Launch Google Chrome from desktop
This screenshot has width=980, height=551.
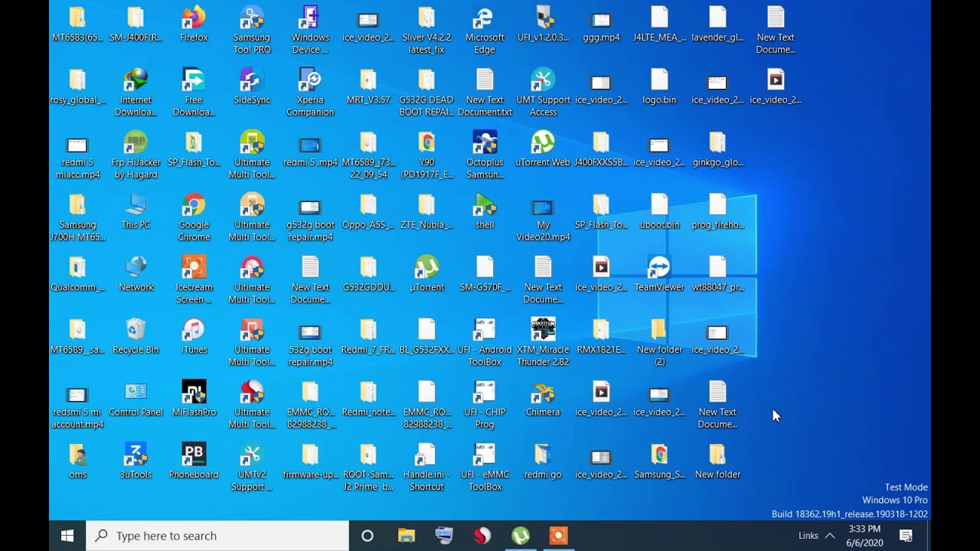pyautogui.click(x=194, y=218)
